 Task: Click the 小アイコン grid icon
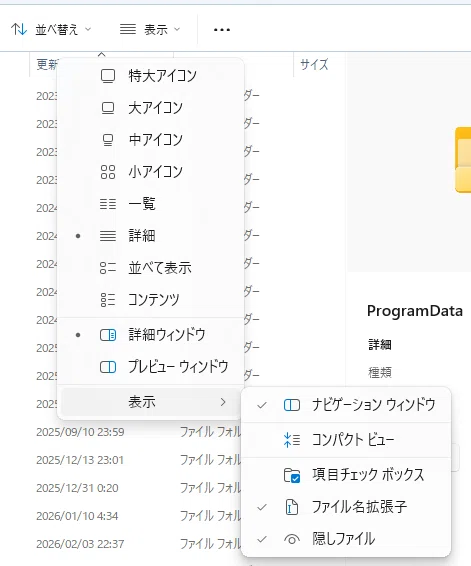[x=108, y=172]
